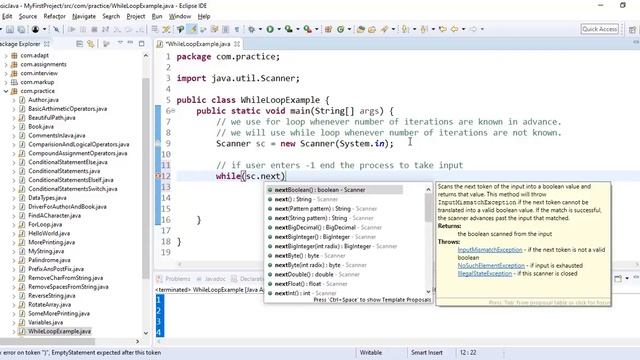Viewport: 640px width, 360px height.
Task: Click the Last Edit Location icon
Action: click(x=442, y=29)
